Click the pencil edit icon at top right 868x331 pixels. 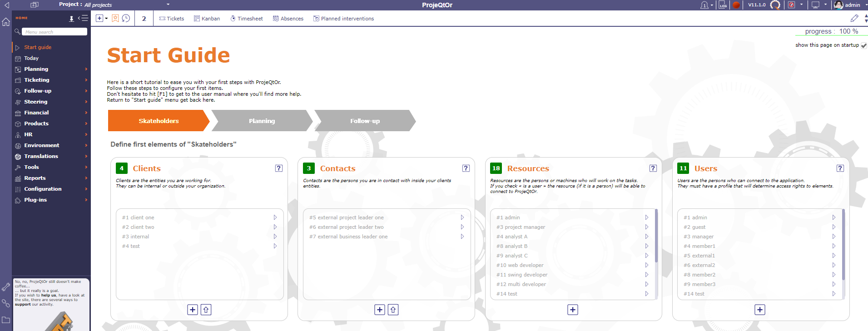(854, 18)
